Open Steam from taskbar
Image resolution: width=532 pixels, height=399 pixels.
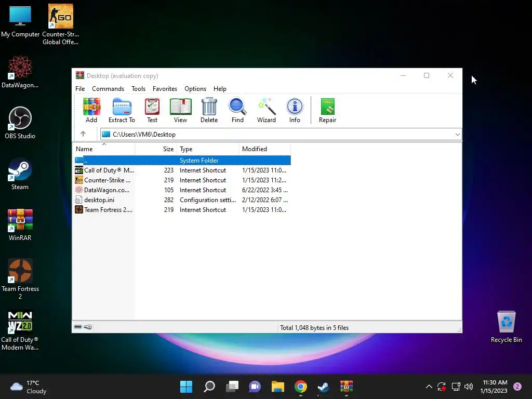323,387
